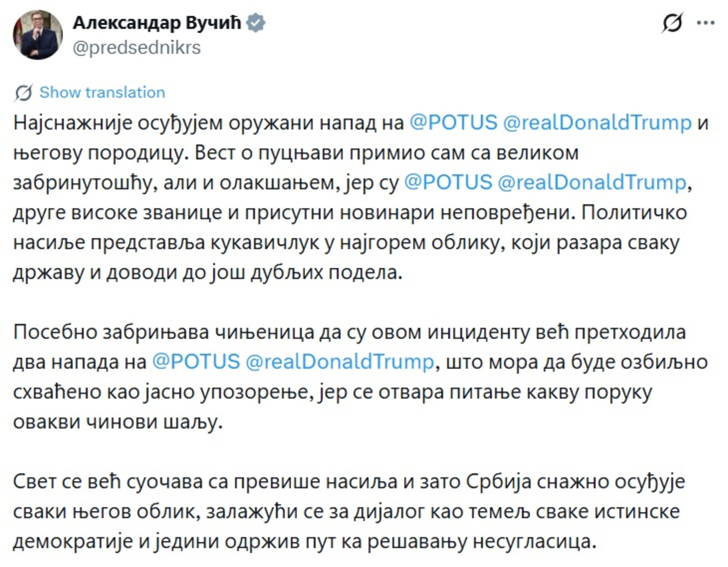Image resolution: width=728 pixels, height=567 pixels.
Task: Click the display name Александар Вучић
Action: 156,23
